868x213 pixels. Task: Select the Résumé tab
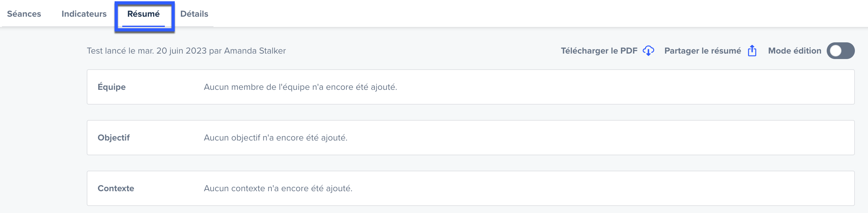pyautogui.click(x=143, y=14)
